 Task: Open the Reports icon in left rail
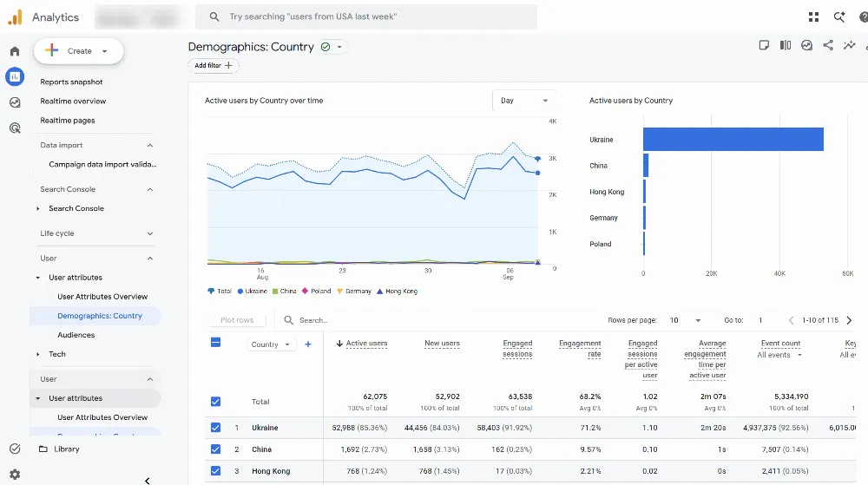click(x=15, y=76)
